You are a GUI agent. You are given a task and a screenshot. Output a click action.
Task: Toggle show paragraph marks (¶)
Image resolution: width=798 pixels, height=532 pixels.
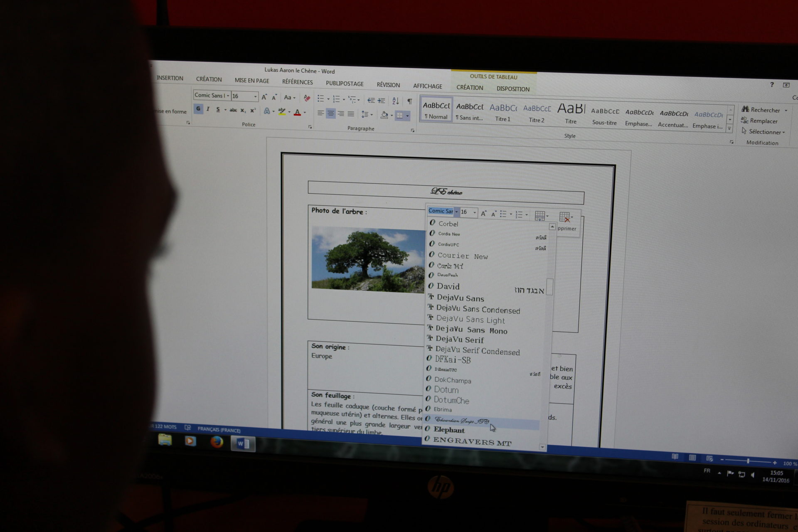pos(409,101)
